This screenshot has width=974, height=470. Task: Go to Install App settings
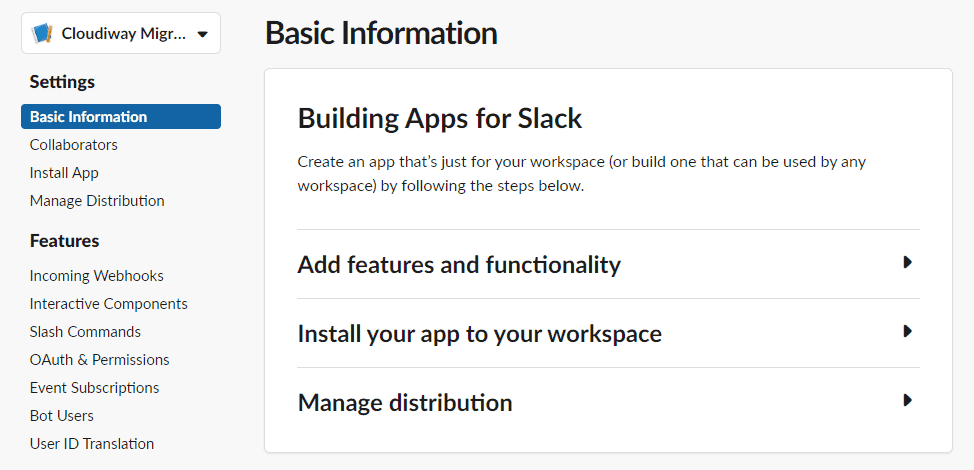point(64,173)
